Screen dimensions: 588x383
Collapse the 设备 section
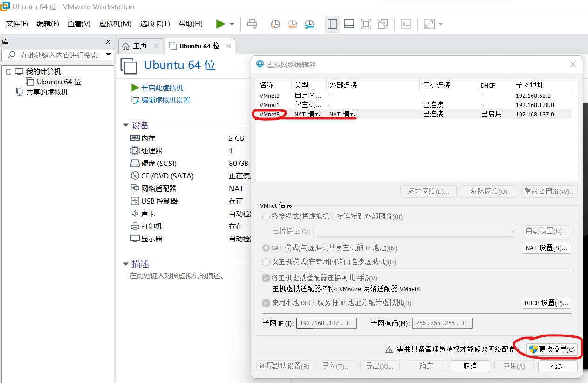(125, 125)
